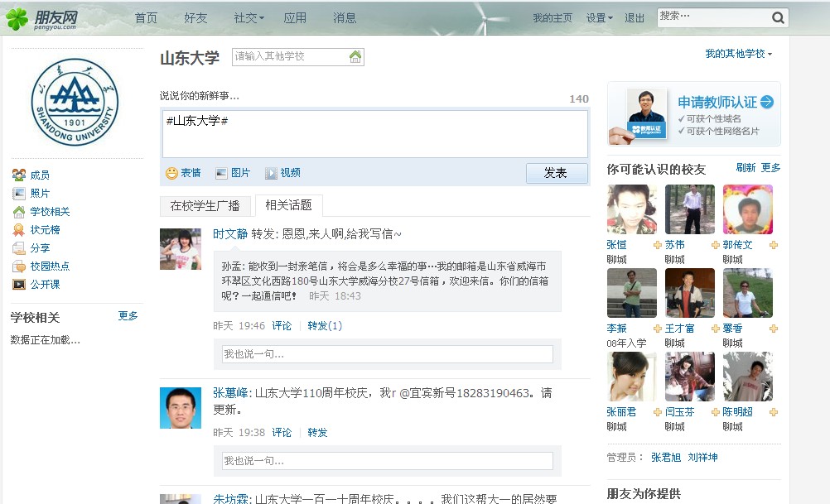Viewport: 830px width, 504px height.
Task: Open 应用 in top navigation
Action: pyautogui.click(x=295, y=18)
